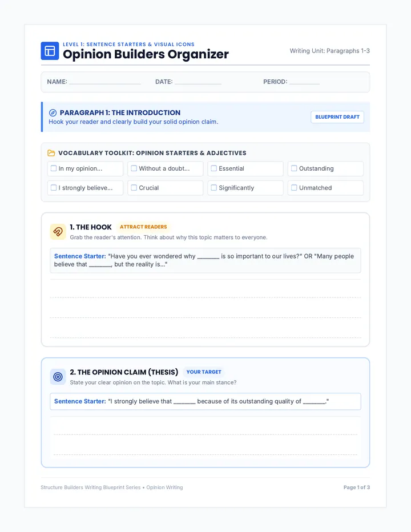Click 'Grab the reader's attention' description
This screenshot has height=532, width=411.
click(168, 237)
